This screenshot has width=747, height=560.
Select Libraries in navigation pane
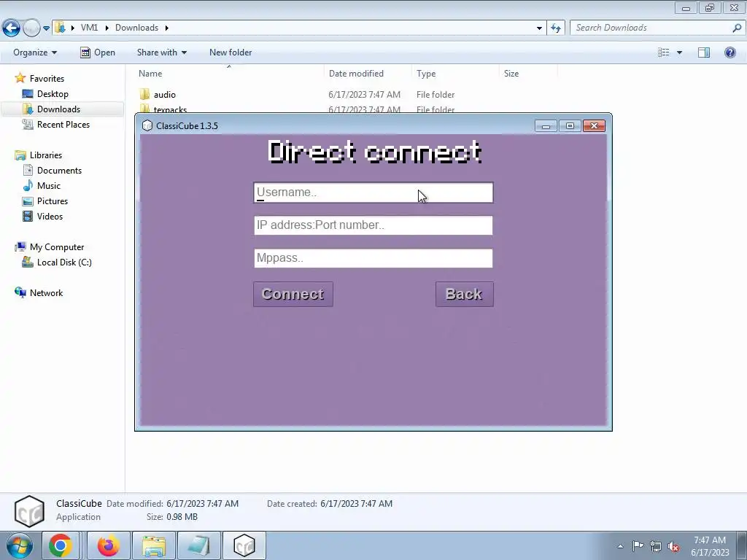point(46,155)
